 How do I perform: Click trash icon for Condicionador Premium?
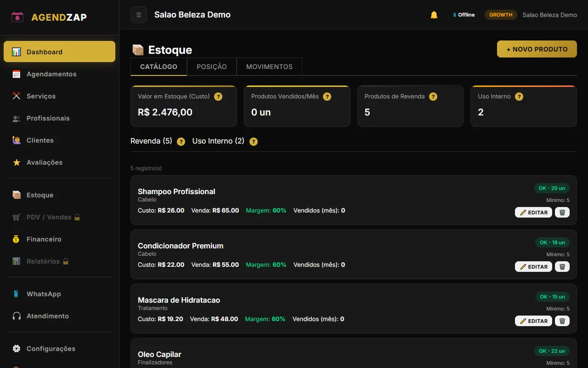point(562,266)
